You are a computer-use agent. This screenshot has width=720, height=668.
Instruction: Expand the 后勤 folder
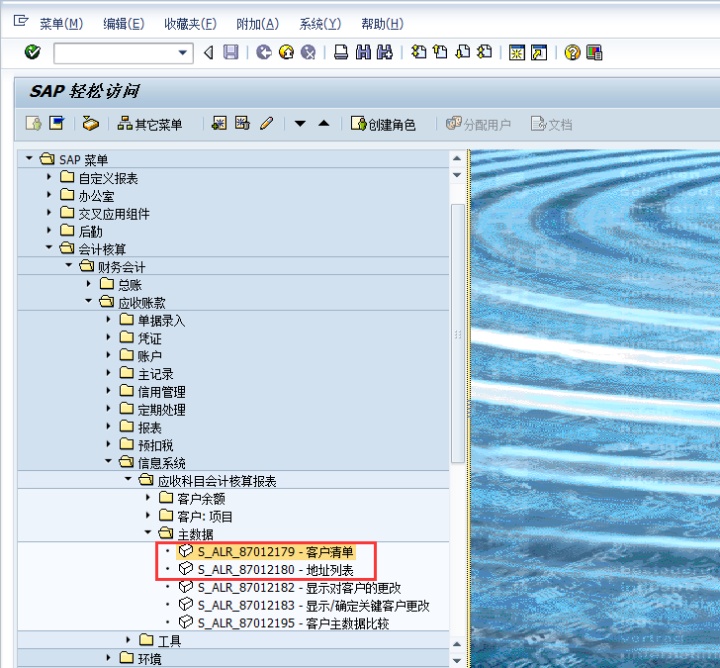pos(49,230)
